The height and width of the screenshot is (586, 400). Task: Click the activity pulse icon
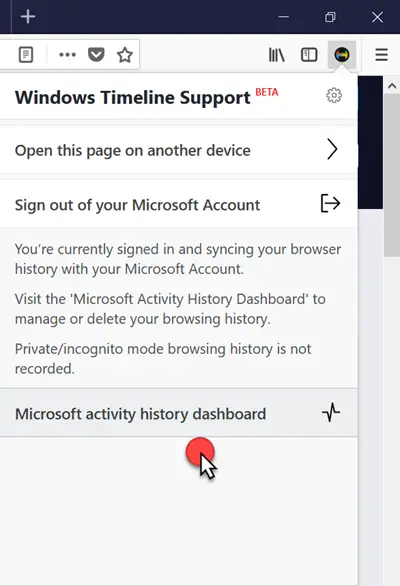(x=331, y=412)
